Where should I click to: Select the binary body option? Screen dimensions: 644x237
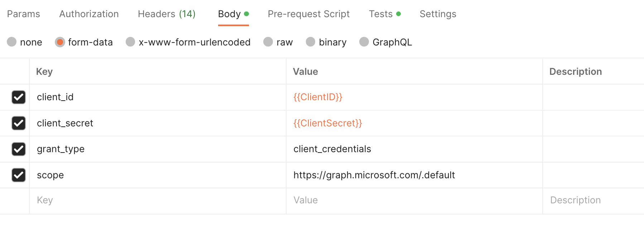pos(311,42)
